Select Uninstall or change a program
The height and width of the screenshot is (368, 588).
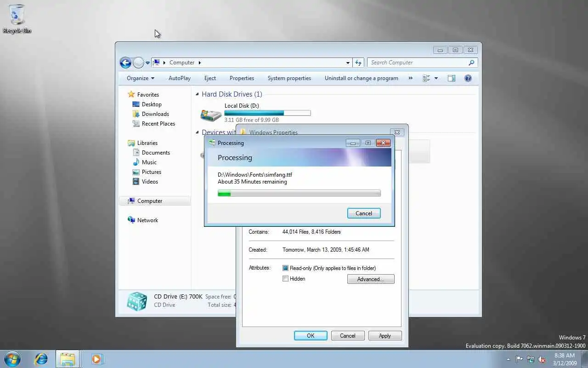click(x=362, y=78)
